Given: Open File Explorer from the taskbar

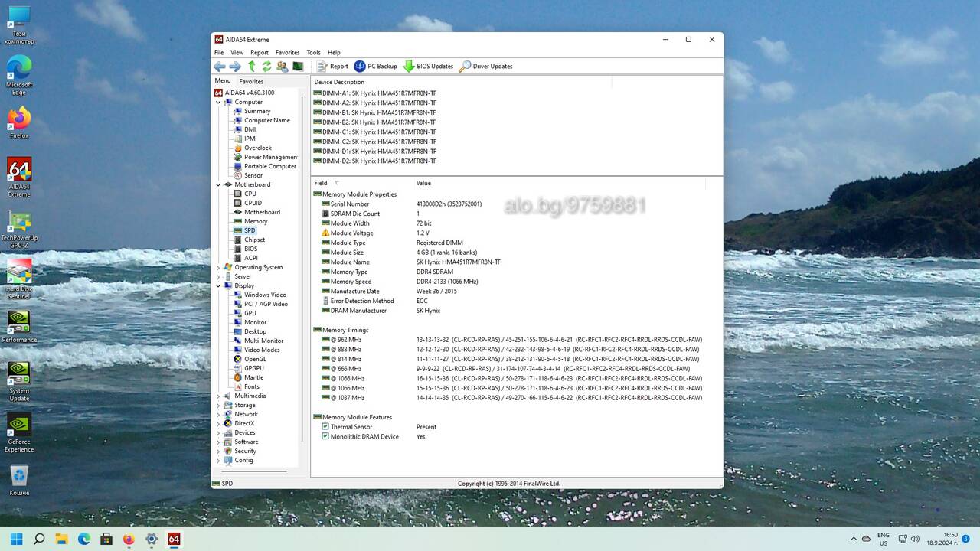Looking at the screenshot, I should point(62,539).
